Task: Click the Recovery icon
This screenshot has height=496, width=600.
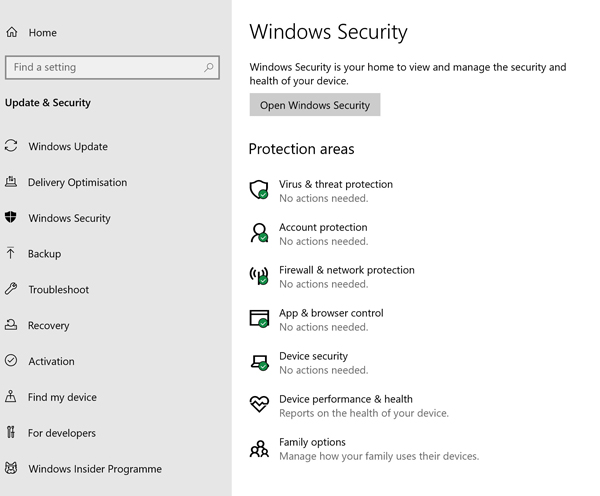Action: pyautogui.click(x=11, y=325)
